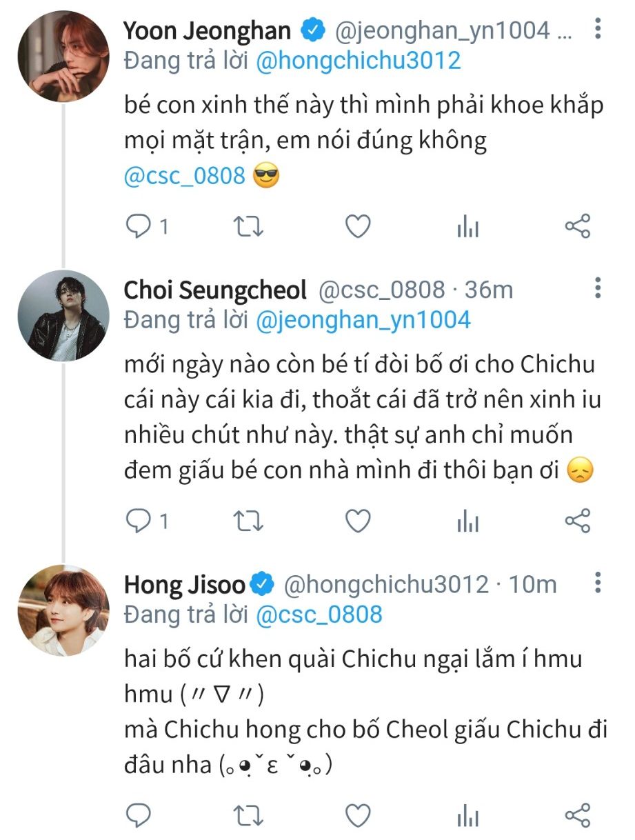View analytics of Yoon Jeonghan's tweet
The image size is (635, 840).
point(467,227)
